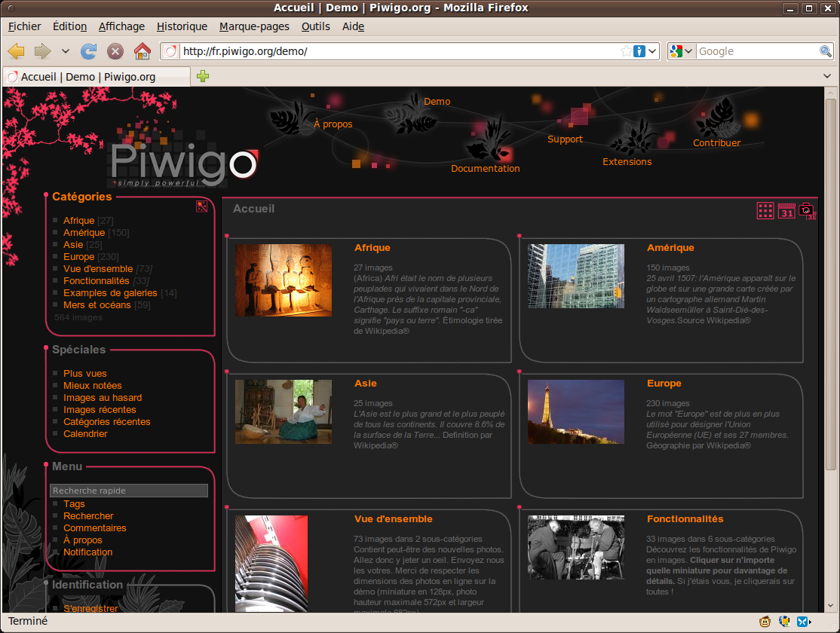Click the camera calendar icon
The image size is (840, 633).
coord(808,211)
